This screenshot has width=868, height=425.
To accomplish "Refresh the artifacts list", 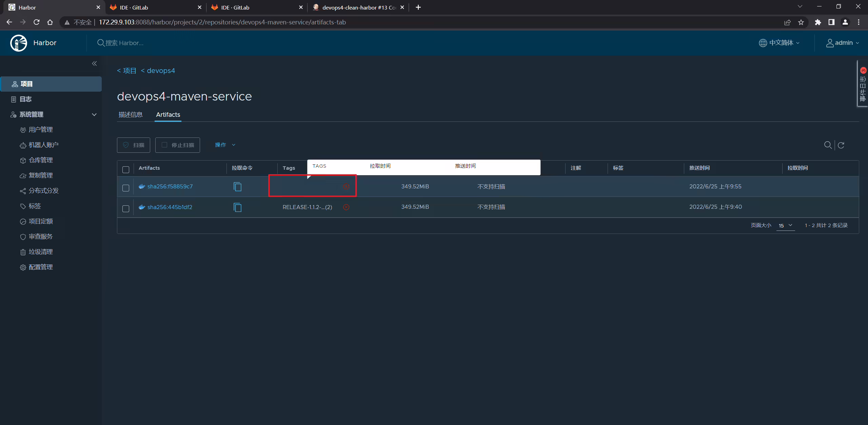I will (x=841, y=145).
